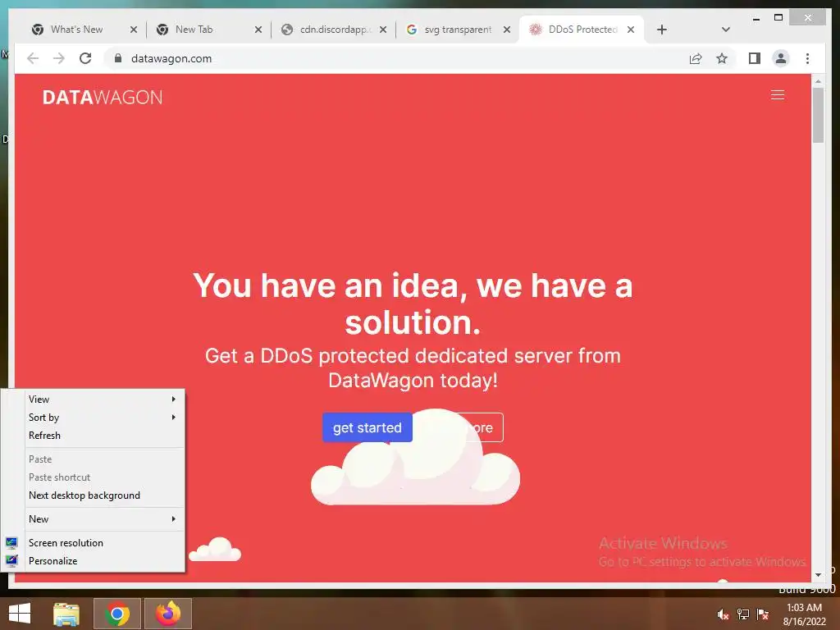840x630 pixels.
Task: Bookmark this tab with the star icon
Action: pyautogui.click(x=722, y=58)
